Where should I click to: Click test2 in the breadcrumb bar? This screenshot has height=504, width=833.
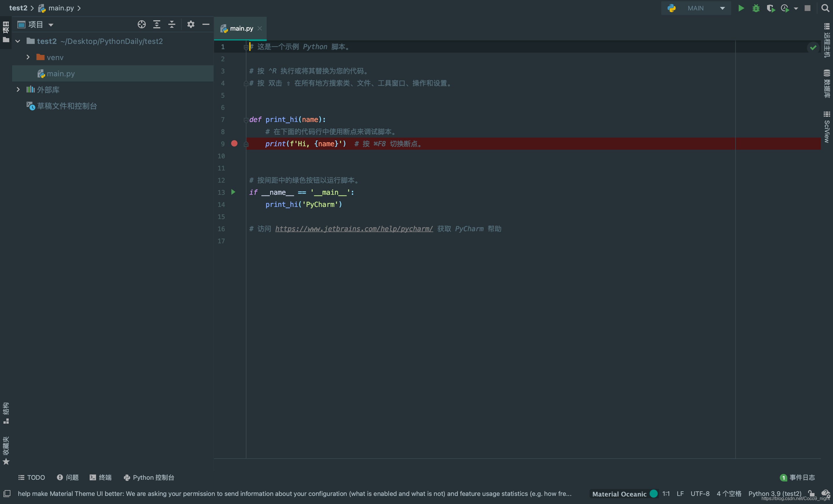[x=18, y=8]
